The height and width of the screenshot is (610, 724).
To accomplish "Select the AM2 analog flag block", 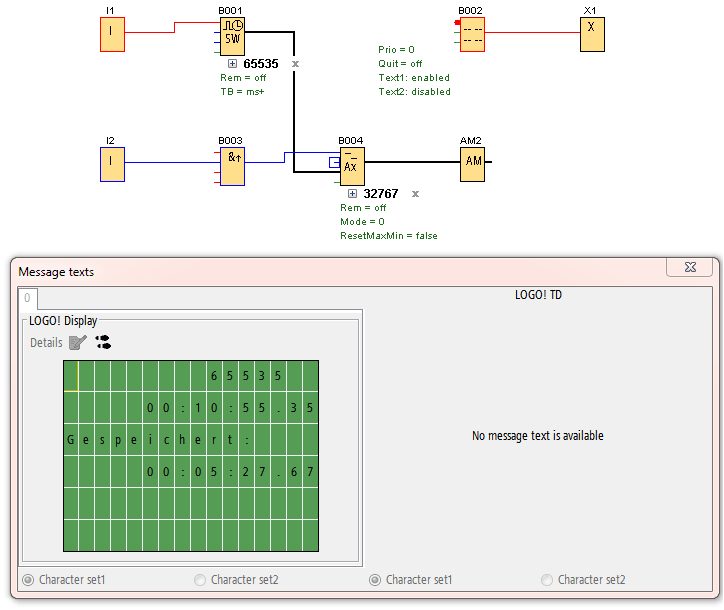I will [472, 165].
